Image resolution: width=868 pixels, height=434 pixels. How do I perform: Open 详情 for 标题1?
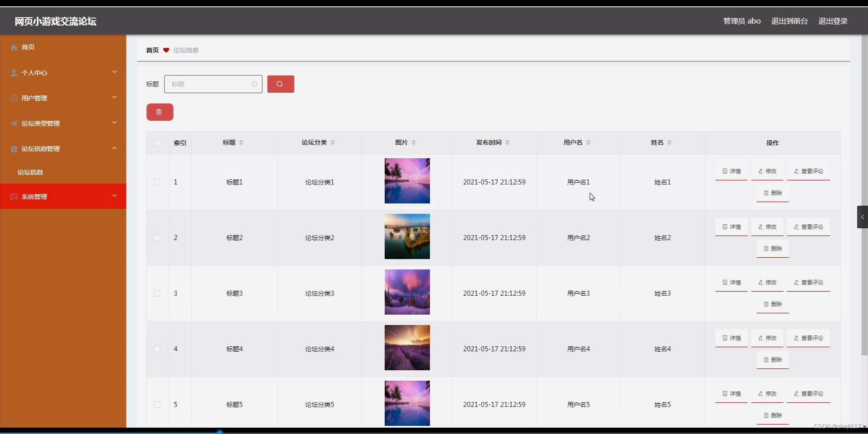(731, 171)
